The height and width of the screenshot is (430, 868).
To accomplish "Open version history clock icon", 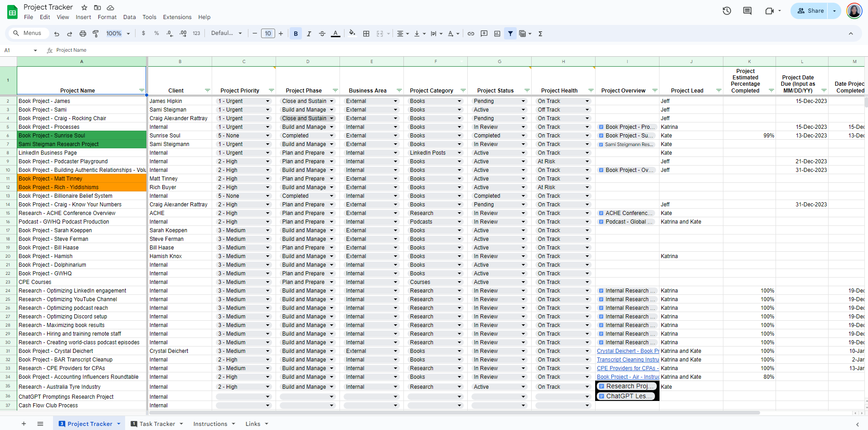I will point(727,11).
